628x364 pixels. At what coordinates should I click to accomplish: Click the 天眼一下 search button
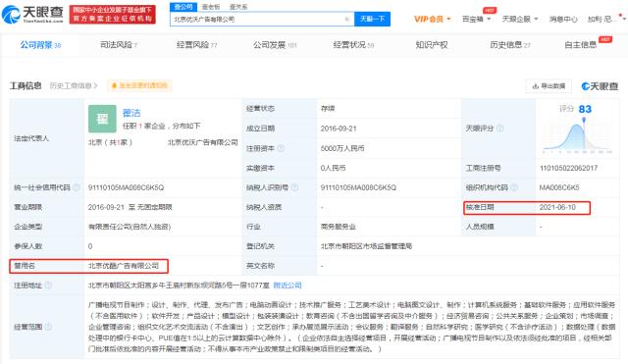372,19
